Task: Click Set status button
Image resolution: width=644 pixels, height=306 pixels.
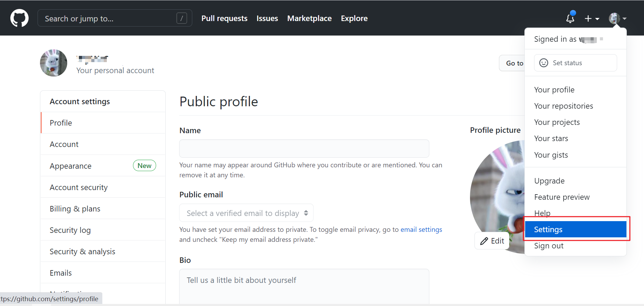Action: pos(575,63)
